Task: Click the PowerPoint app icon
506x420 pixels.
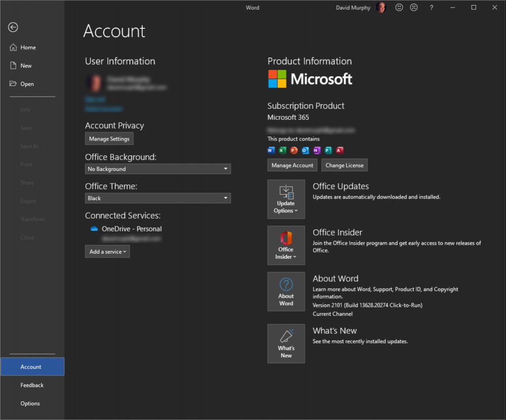Action: click(x=293, y=150)
